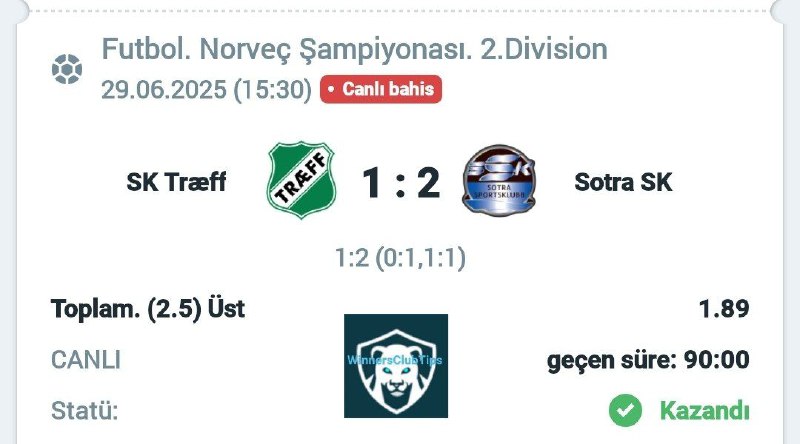Click the 1 : 2 final score

[x=401, y=183]
